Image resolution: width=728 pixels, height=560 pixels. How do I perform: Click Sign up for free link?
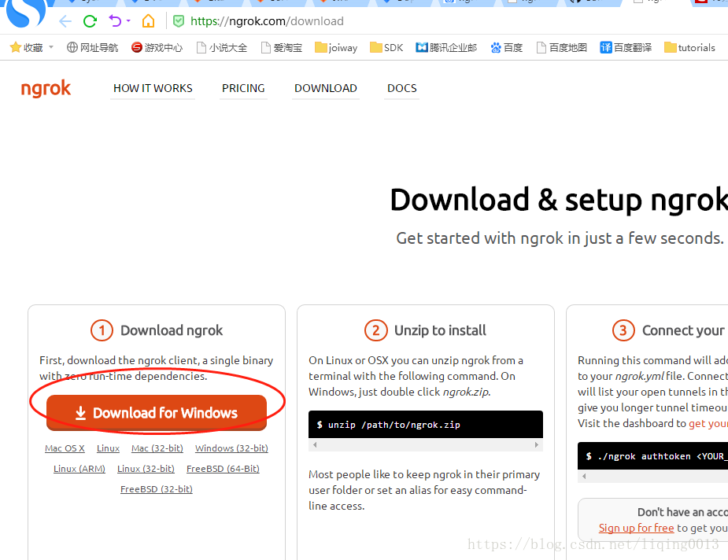(636, 528)
